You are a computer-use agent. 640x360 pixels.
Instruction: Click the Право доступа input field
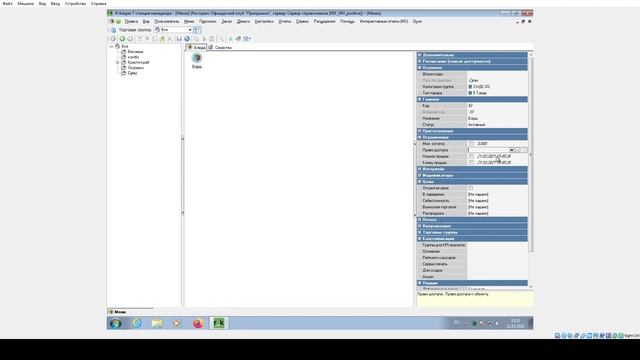488,150
